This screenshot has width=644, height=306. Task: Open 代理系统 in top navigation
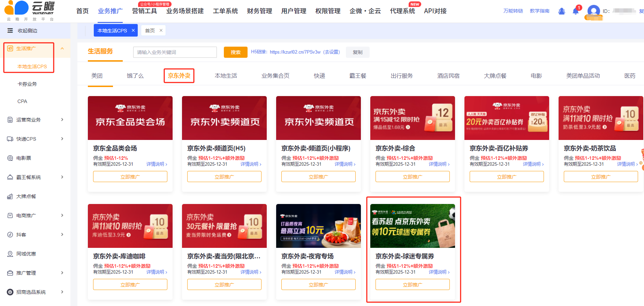pos(402,11)
